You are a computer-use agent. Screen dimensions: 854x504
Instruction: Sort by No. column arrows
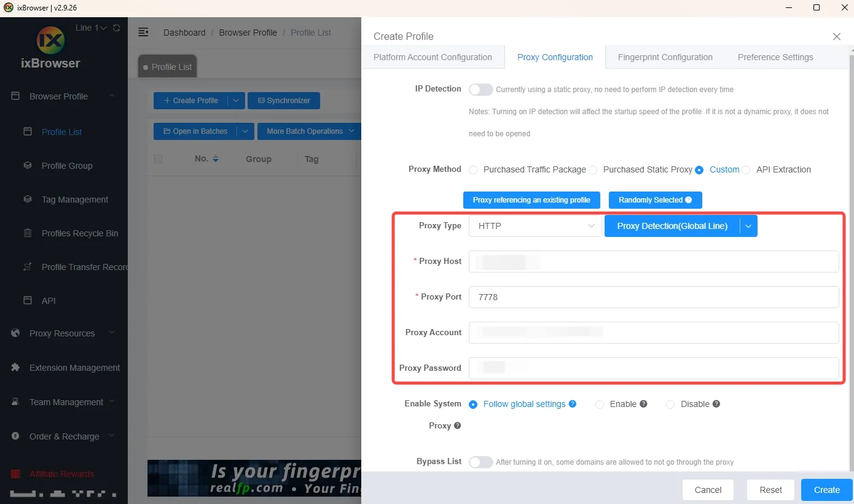(216, 159)
